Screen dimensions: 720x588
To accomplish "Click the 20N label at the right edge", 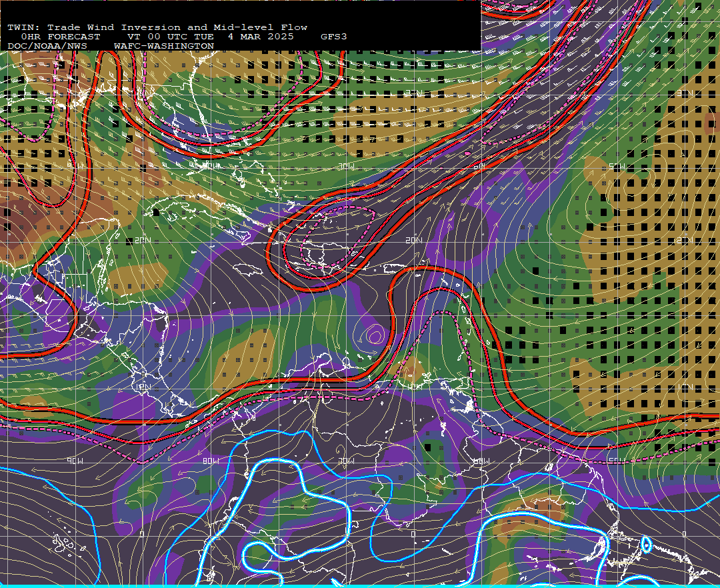I will (x=685, y=241).
